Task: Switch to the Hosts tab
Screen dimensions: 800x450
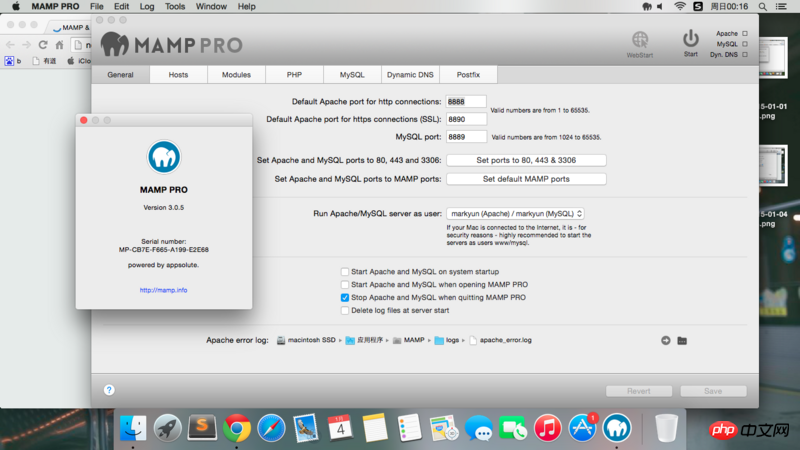Action: [x=178, y=75]
